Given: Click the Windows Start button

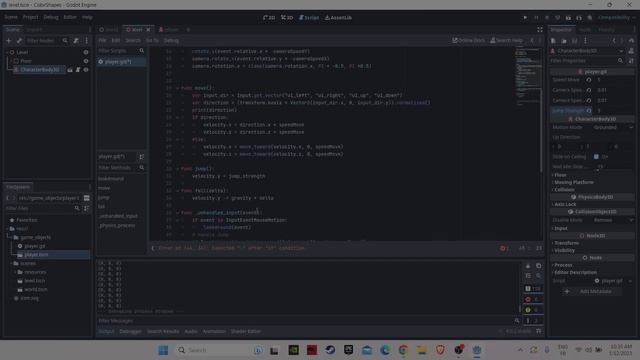Looking at the screenshot, I should pos(163,350).
